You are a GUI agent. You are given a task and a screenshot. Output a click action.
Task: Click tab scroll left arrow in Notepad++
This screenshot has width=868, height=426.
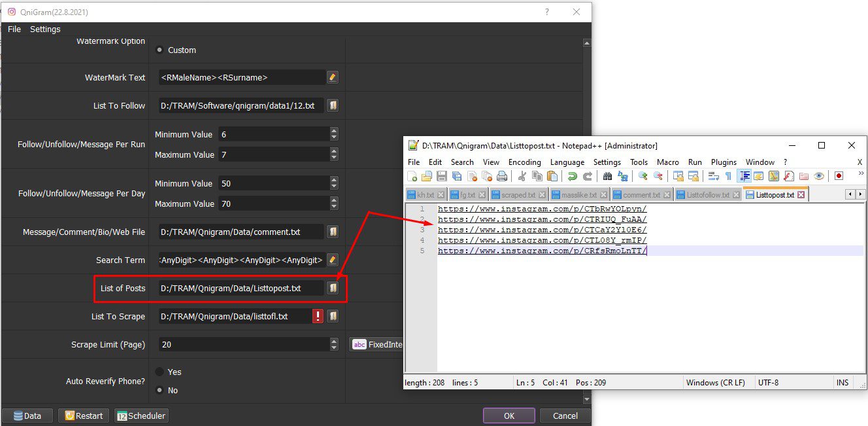[850, 194]
